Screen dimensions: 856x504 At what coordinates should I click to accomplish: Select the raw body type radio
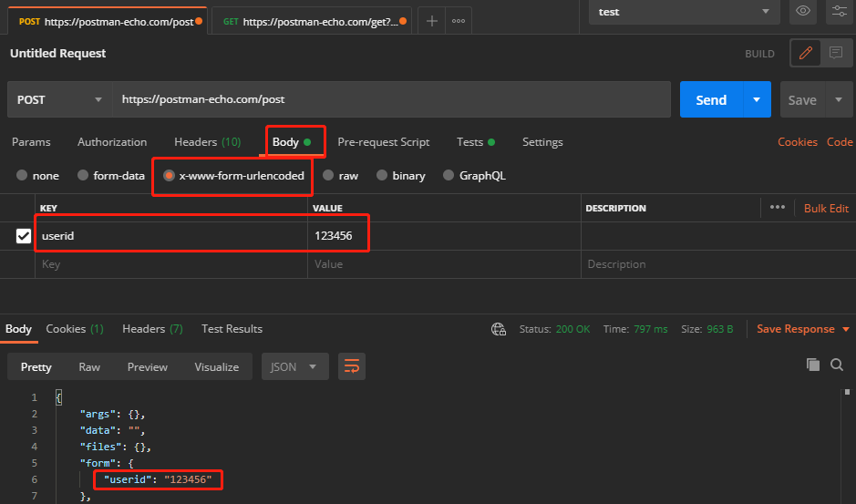(328, 175)
